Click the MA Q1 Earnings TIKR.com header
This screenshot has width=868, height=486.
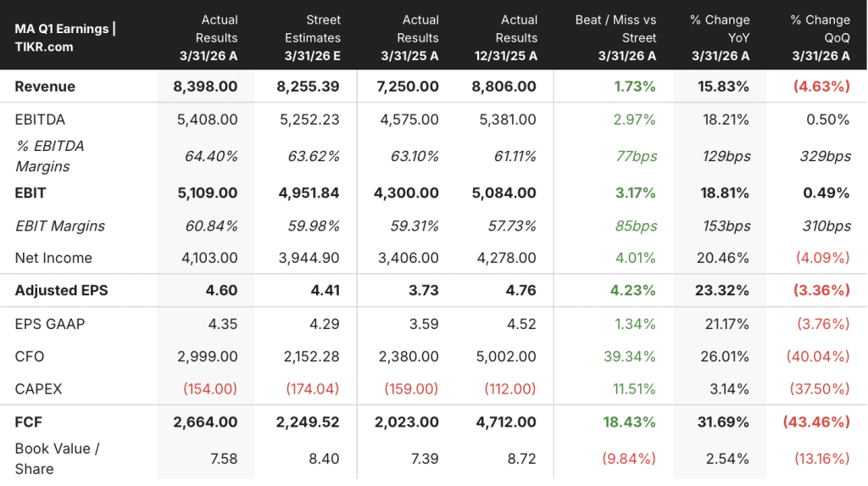tap(65, 37)
